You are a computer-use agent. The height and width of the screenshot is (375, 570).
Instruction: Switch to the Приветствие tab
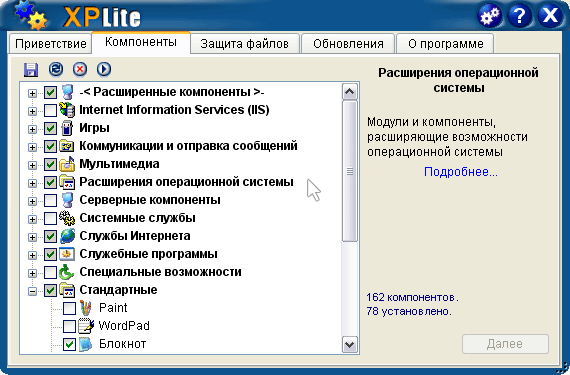(51, 44)
